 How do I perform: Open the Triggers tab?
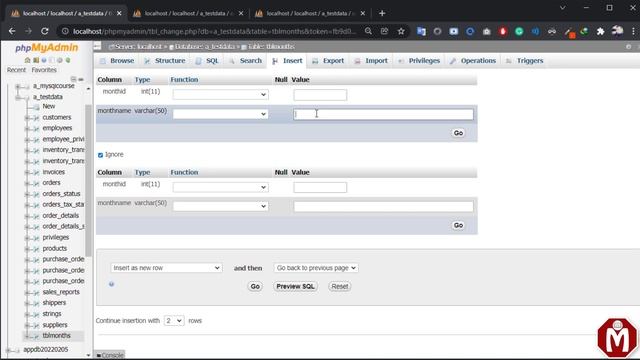pyautogui.click(x=524, y=60)
